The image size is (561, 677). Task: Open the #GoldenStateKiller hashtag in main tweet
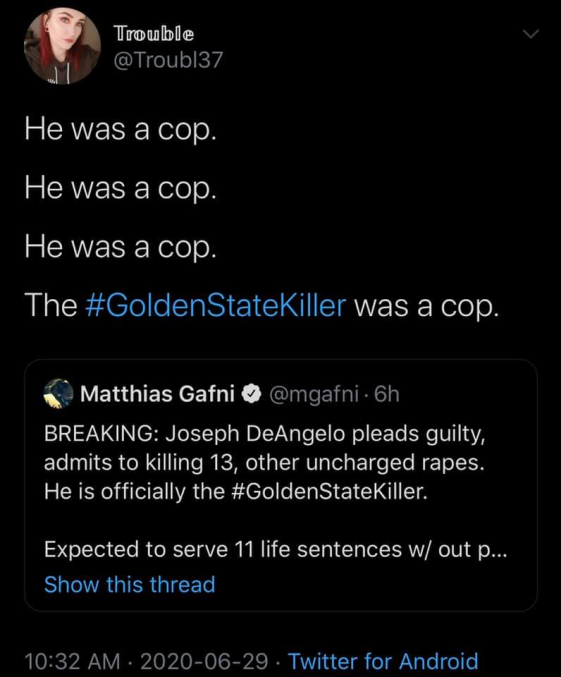(x=216, y=306)
